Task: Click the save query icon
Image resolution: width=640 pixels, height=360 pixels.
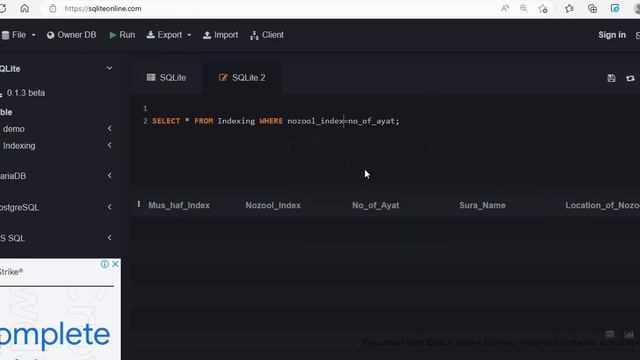Action: pos(611,78)
